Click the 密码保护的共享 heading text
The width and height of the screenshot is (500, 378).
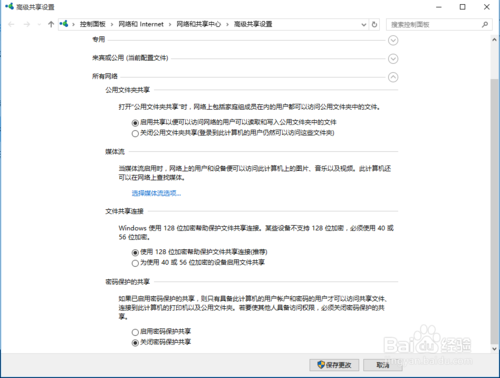(x=128, y=282)
